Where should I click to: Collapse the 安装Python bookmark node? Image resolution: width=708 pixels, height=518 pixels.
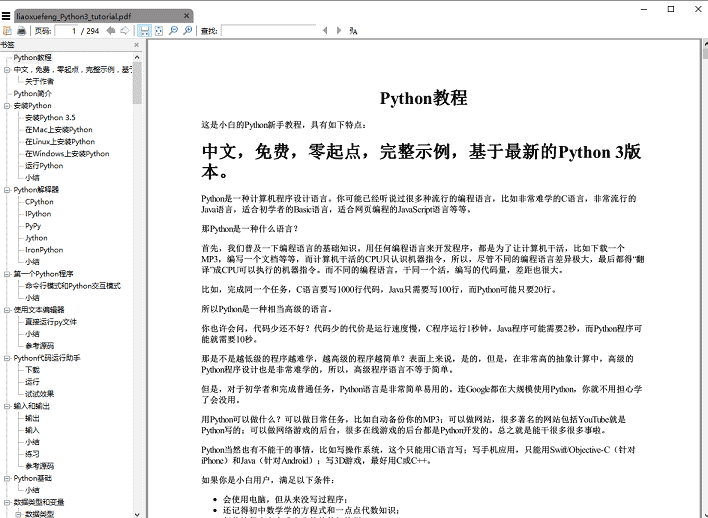[x=7, y=106]
